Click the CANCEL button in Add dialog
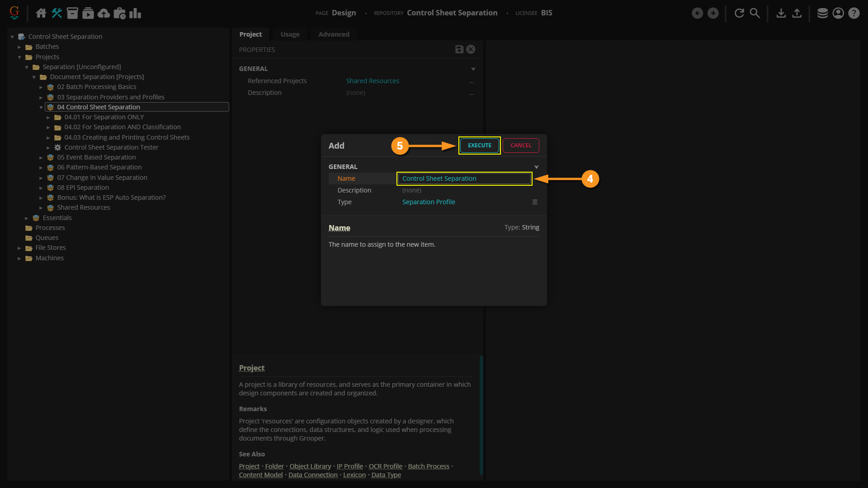The width and height of the screenshot is (868, 488). point(521,145)
